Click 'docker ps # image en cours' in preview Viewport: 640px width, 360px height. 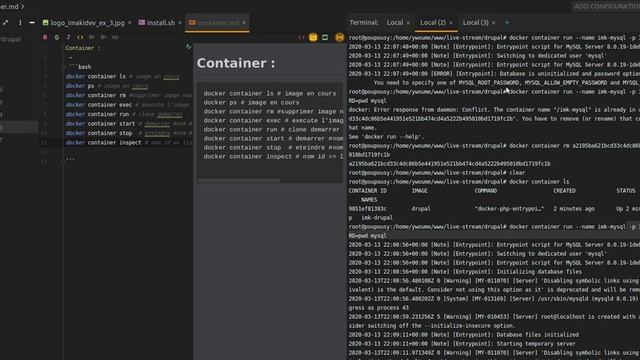tap(251, 102)
